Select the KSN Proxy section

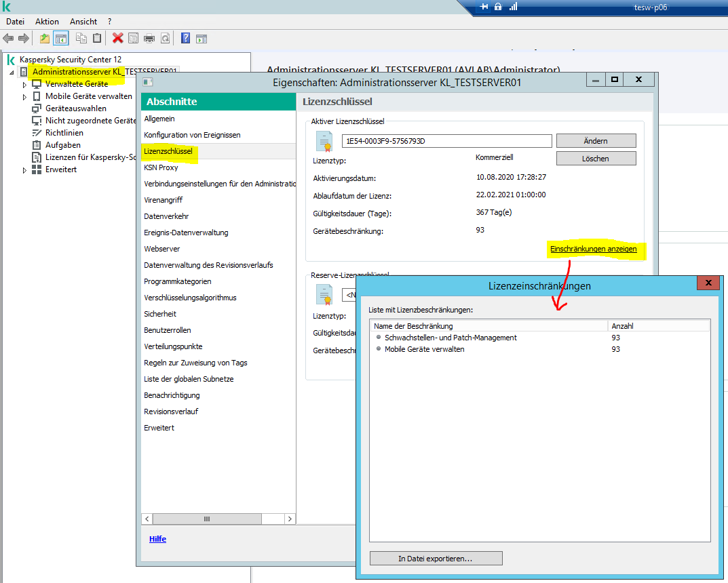tap(161, 167)
